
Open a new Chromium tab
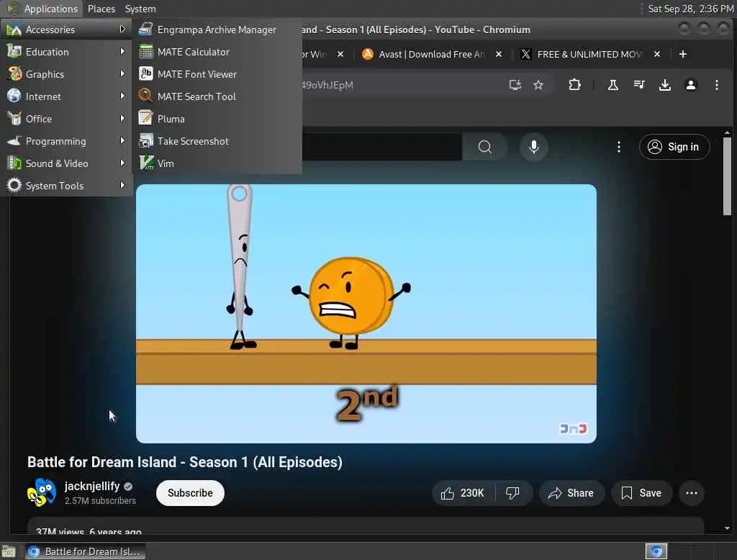pos(682,55)
